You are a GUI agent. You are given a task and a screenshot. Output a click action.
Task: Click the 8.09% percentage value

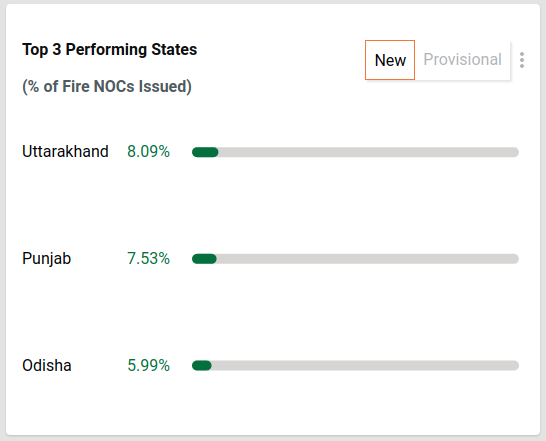coord(148,152)
